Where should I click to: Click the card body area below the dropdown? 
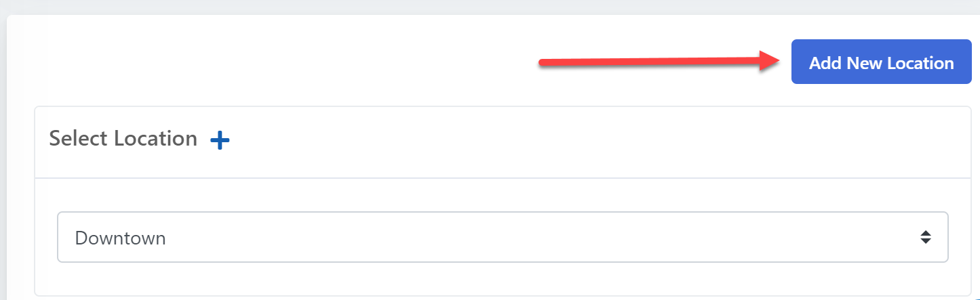coord(502,280)
